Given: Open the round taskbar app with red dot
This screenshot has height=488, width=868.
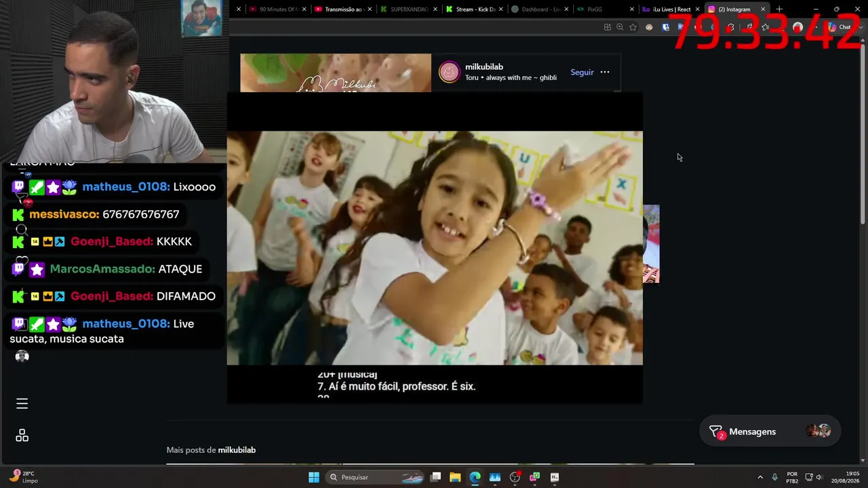Looking at the screenshot, I should 515,477.
